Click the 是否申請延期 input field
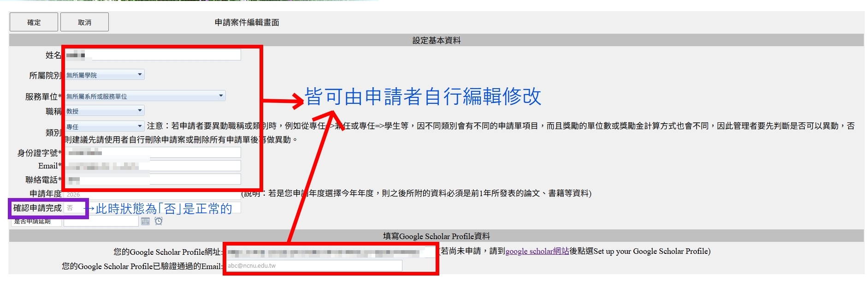The image size is (868, 282). (101, 222)
